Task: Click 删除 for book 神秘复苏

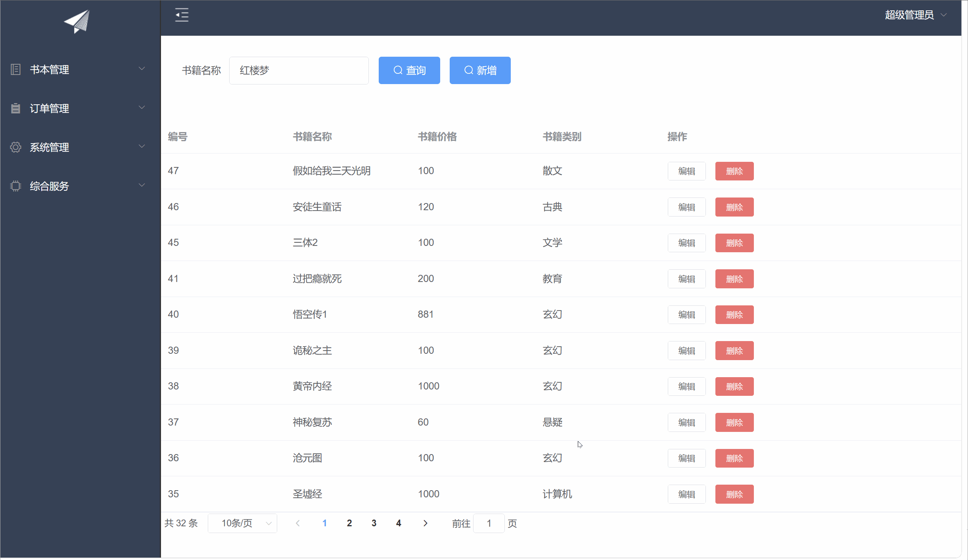Action: pos(734,422)
